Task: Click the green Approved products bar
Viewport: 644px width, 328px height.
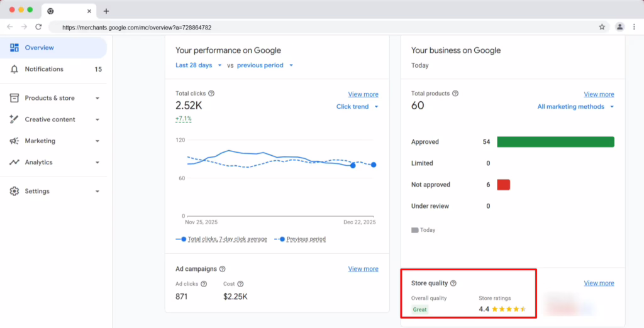Action: pyautogui.click(x=556, y=142)
